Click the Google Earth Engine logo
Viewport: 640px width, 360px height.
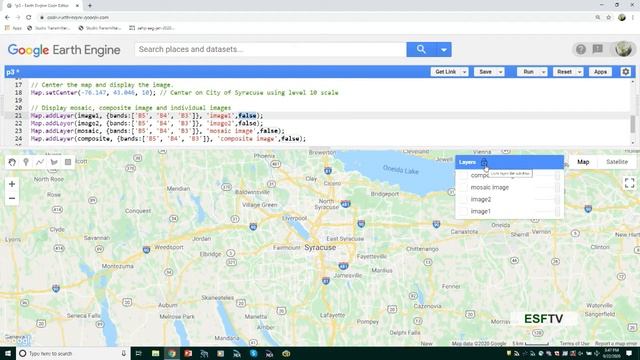pos(64,50)
